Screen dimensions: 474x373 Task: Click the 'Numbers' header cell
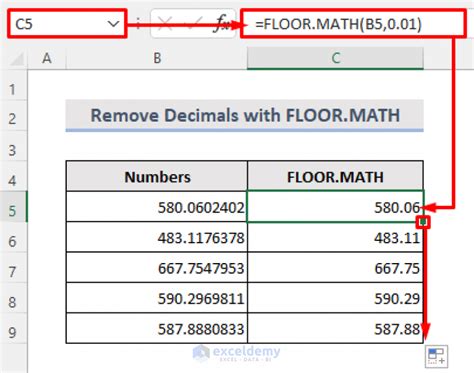157,176
